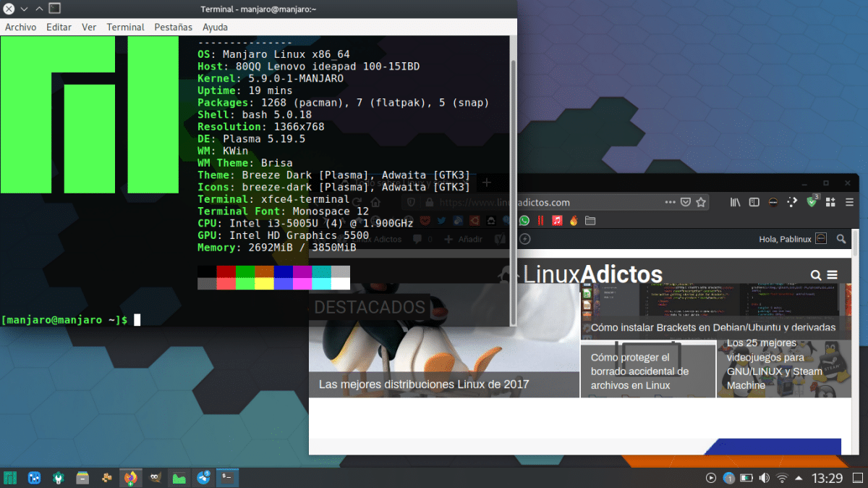Toggle the bookmark star for this page
Screen dimensions: 868x488
coord(701,202)
